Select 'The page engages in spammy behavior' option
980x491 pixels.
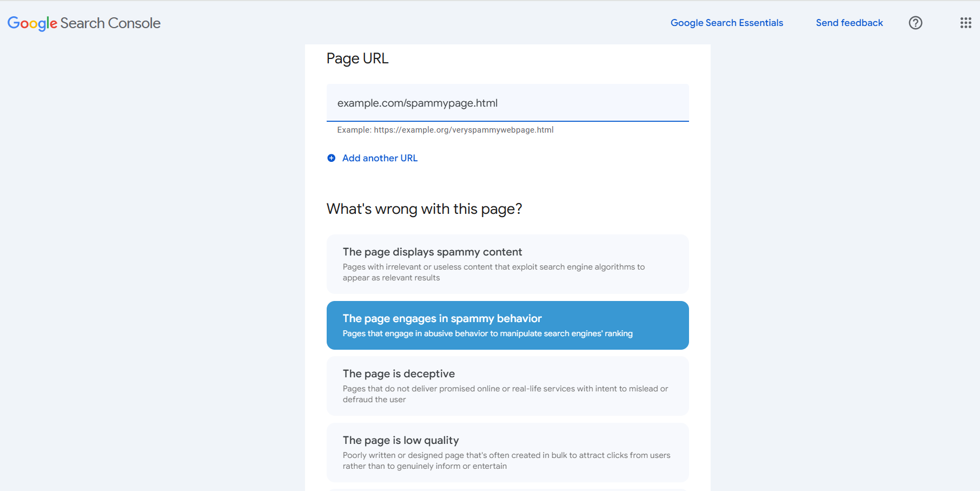(x=507, y=325)
